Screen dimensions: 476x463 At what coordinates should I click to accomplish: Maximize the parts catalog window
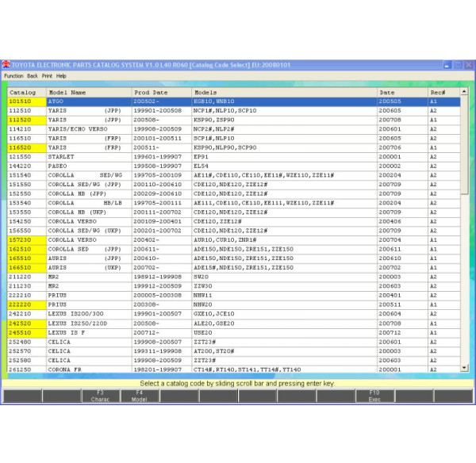coord(458,63)
